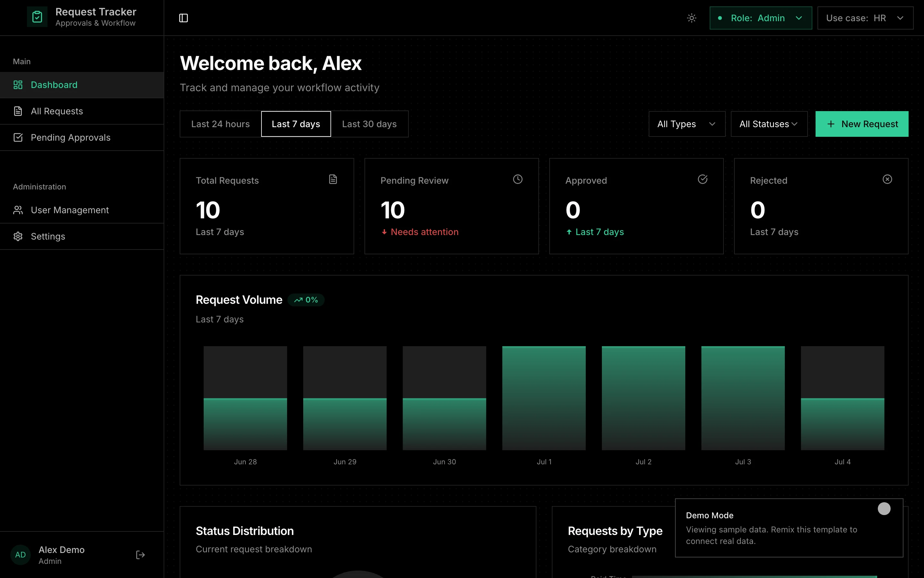Click the Approved card value 0
The height and width of the screenshot is (578, 924).
573,210
